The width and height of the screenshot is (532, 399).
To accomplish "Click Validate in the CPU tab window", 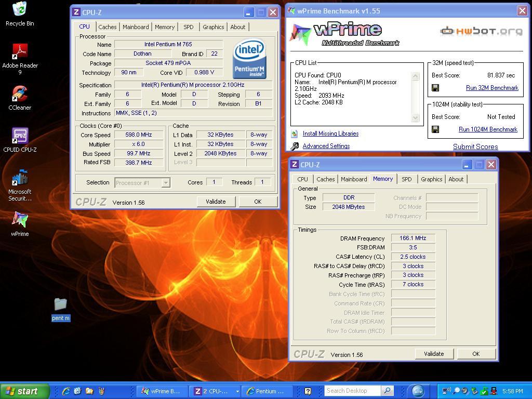I will 216,202.
